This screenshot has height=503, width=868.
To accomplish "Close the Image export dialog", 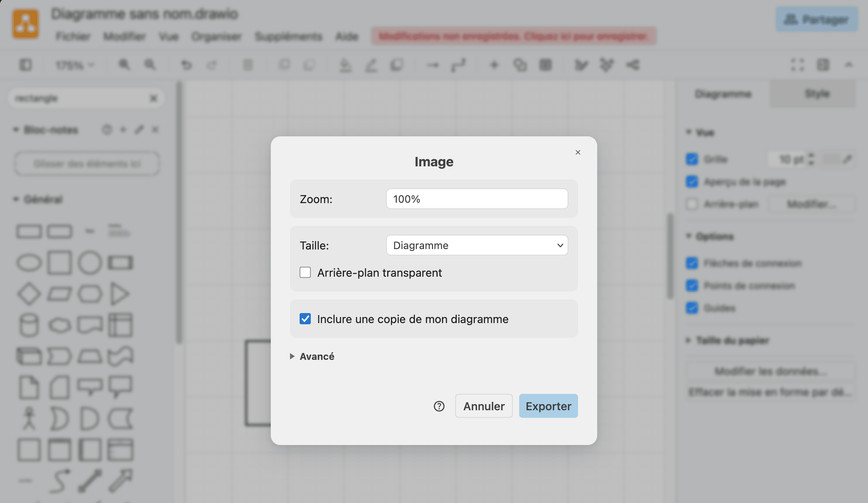I will pos(578,152).
